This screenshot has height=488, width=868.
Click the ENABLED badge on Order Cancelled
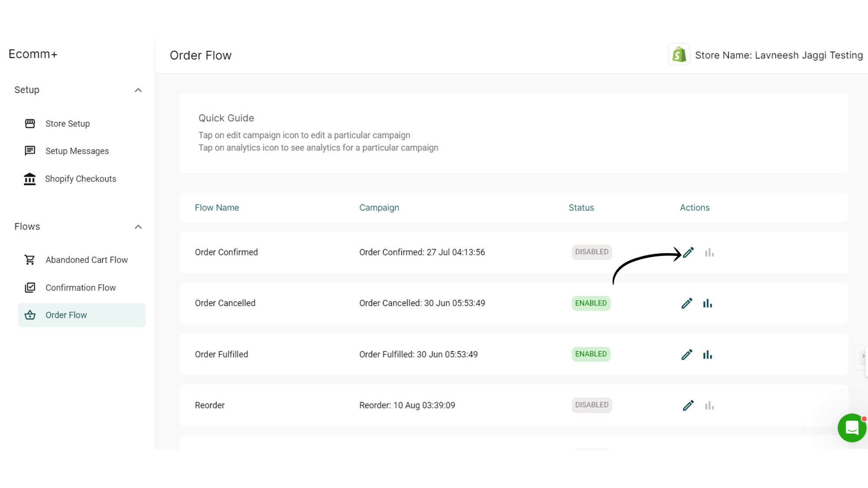(x=591, y=303)
